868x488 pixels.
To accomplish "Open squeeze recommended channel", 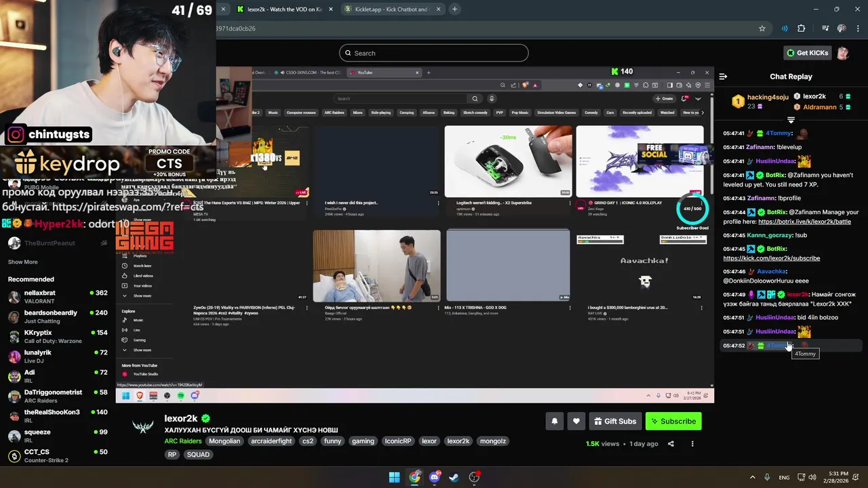I will pos(58,436).
